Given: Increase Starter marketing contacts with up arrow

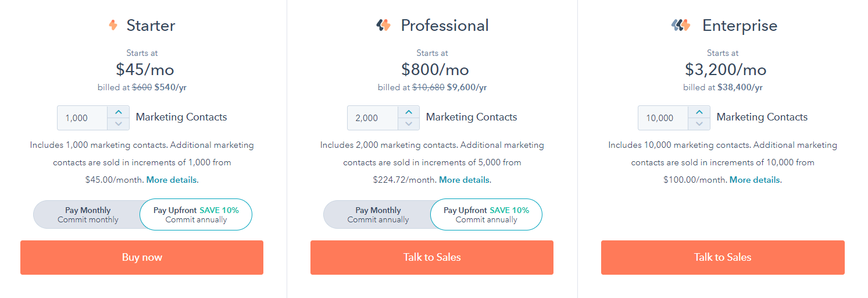Looking at the screenshot, I should pyautogui.click(x=119, y=112).
